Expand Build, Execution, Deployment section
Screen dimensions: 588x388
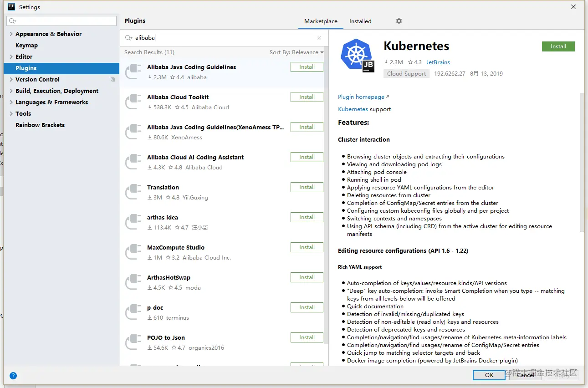[11, 91]
